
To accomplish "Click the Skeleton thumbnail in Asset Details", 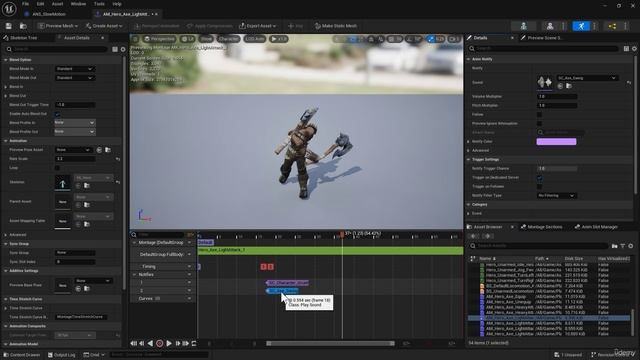I will (62, 182).
